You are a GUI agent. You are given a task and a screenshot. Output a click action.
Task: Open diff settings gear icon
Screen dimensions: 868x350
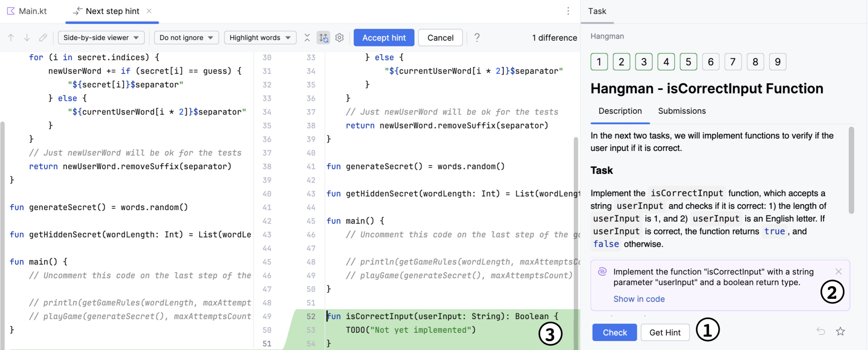click(340, 38)
